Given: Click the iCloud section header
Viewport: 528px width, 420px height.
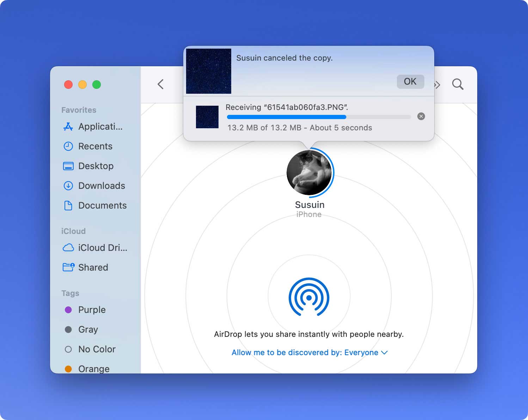Looking at the screenshot, I should (73, 231).
